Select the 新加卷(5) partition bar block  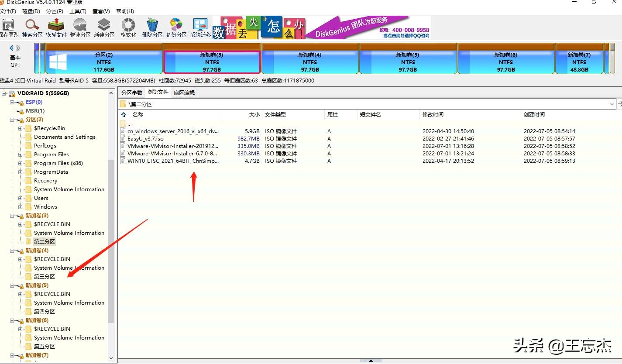pyautogui.click(x=408, y=62)
